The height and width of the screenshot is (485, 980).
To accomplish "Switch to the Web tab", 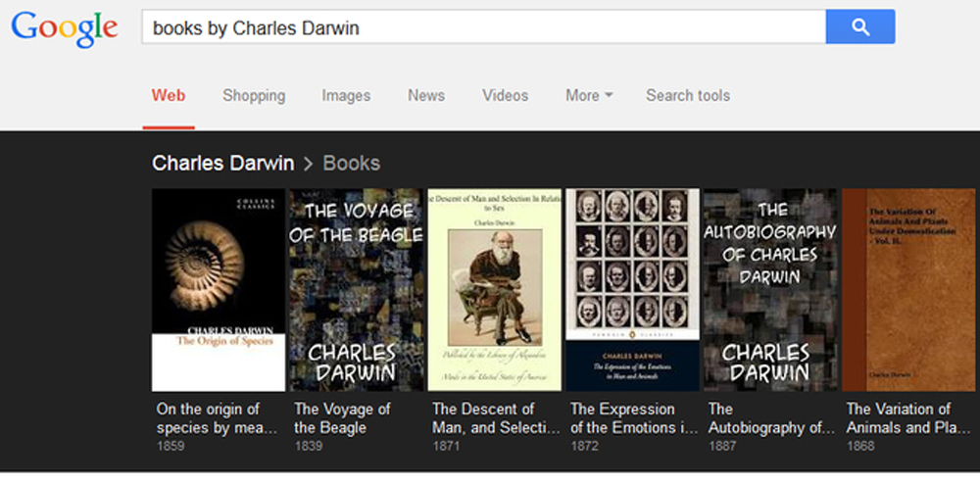I will pos(169,96).
